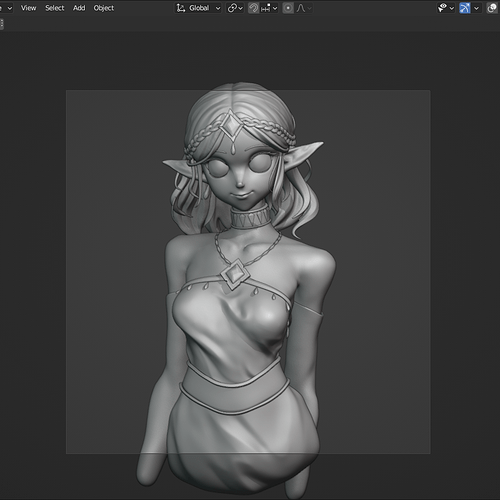Image resolution: width=500 pixels, height=500 pixels.
Task: Expand the snapping options arrow
Action: tap(275, 8)
